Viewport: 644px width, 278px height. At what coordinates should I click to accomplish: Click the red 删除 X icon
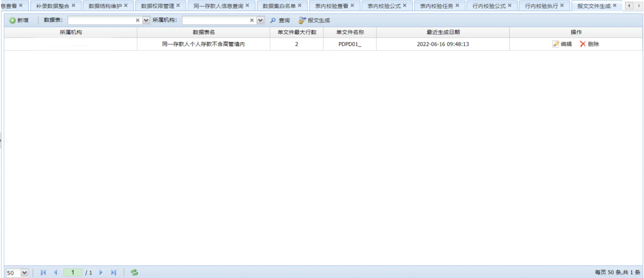(x=583, y=44)
